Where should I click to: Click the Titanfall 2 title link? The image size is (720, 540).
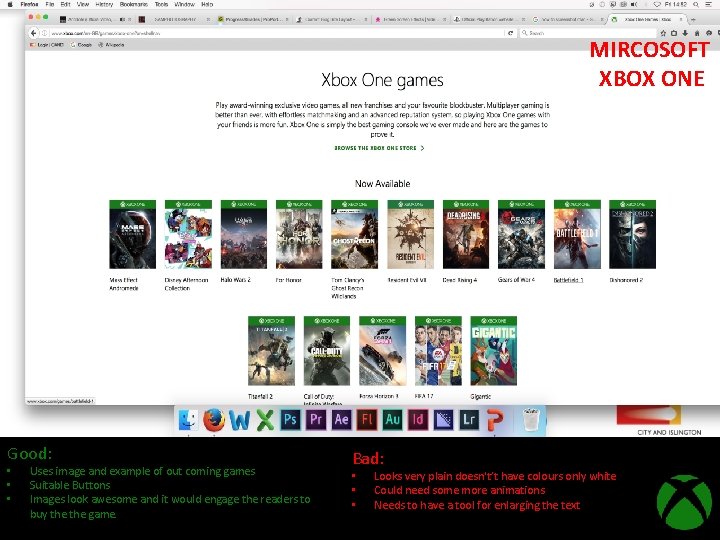[260, 396]
